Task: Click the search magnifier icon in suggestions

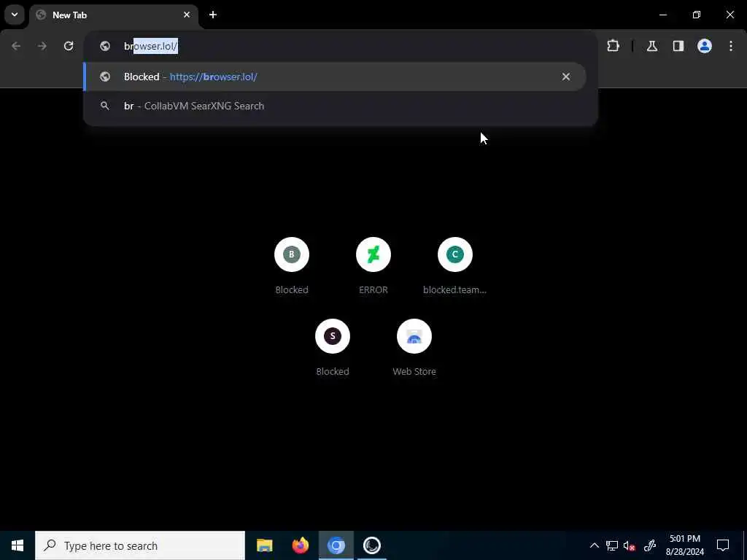Action: [105, 106]
